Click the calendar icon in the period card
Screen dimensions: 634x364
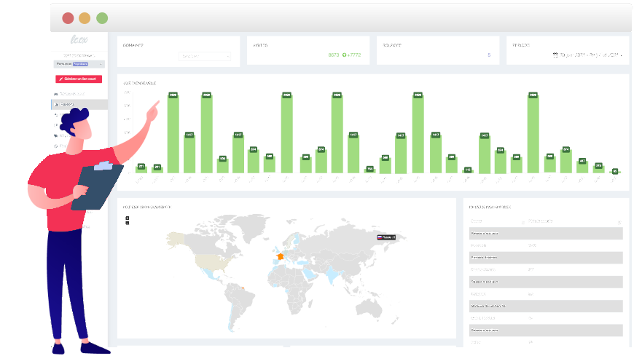[555, 55]
